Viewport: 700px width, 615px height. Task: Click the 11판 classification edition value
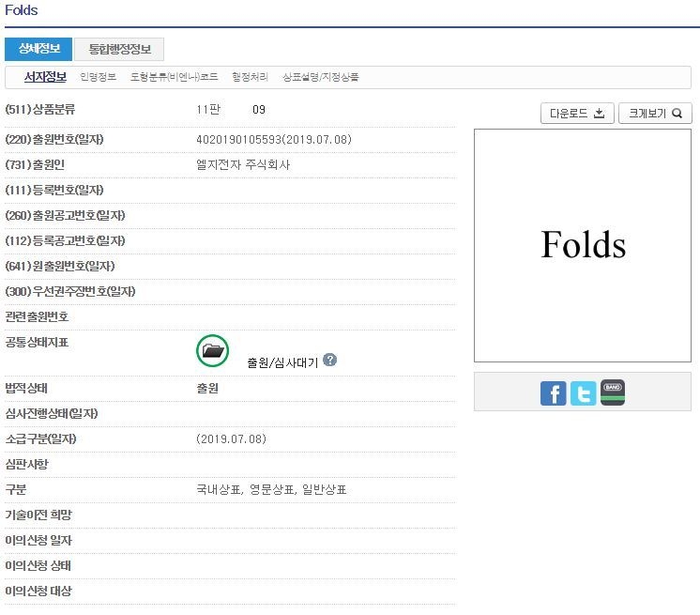point(208,110)
